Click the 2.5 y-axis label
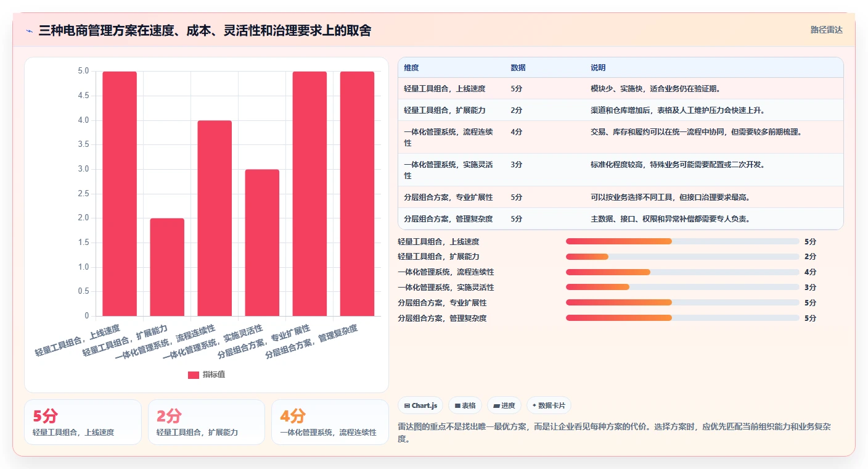 (x=83, y=194)
